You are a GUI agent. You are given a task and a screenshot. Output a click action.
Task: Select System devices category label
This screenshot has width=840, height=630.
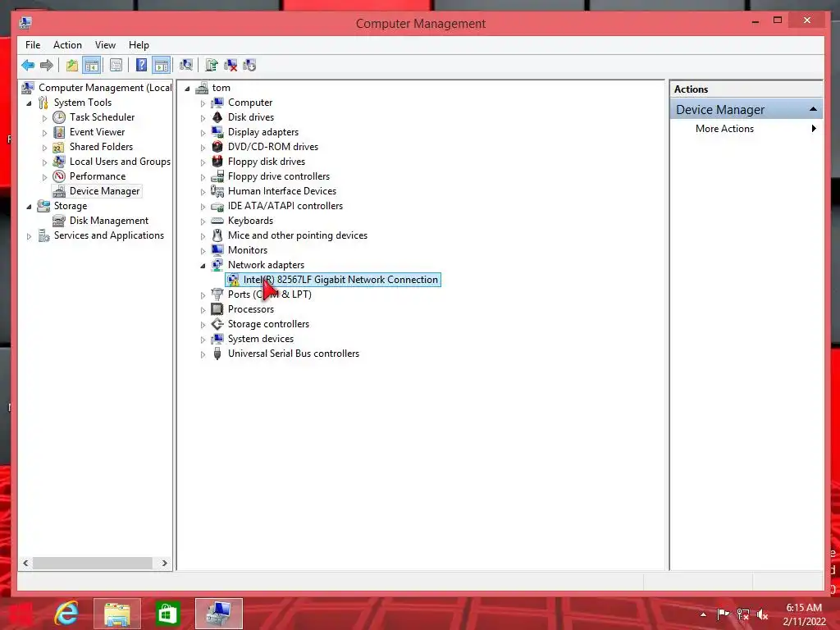coord(260,339)
